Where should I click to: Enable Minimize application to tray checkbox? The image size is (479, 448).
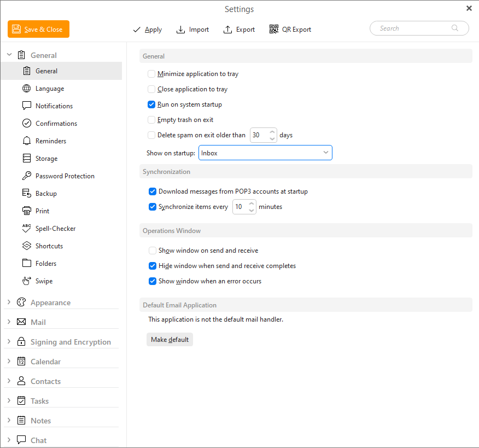[151, 74]
